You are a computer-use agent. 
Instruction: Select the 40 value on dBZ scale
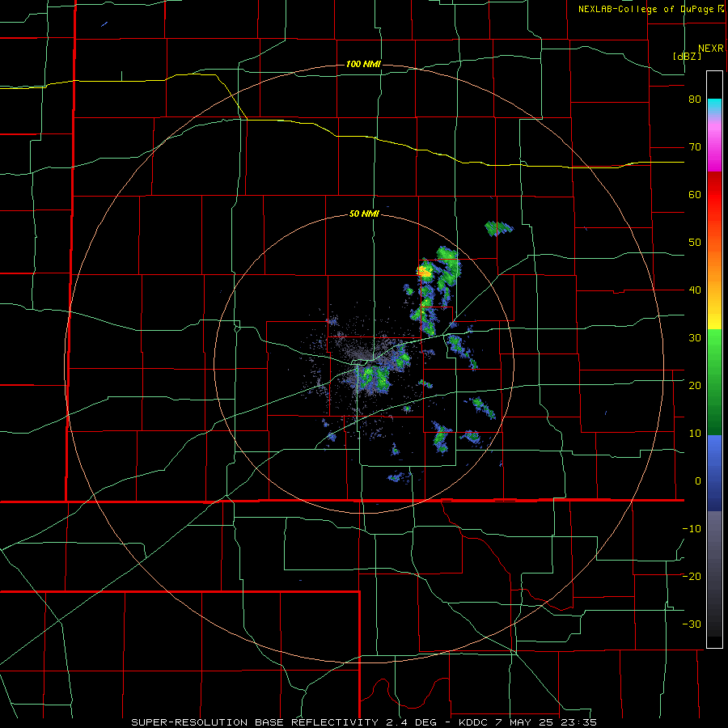pos(695,290)
